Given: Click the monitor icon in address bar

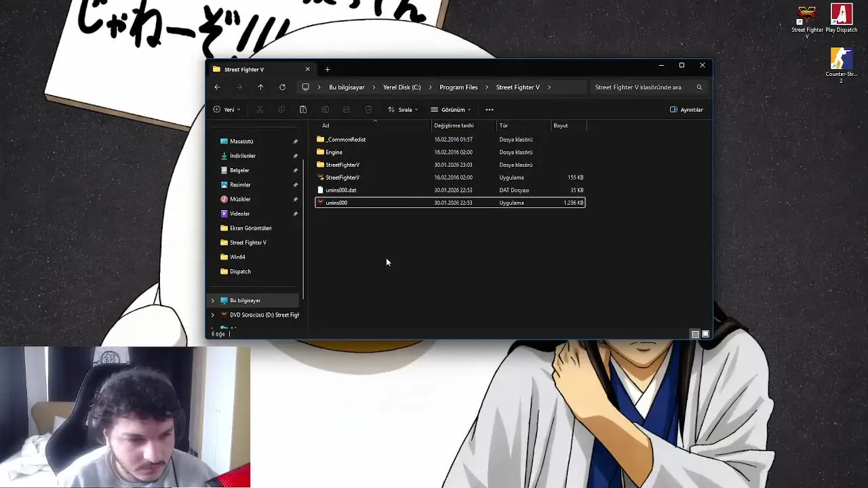Looking at the screenshot, I should [x=305, y=87].
